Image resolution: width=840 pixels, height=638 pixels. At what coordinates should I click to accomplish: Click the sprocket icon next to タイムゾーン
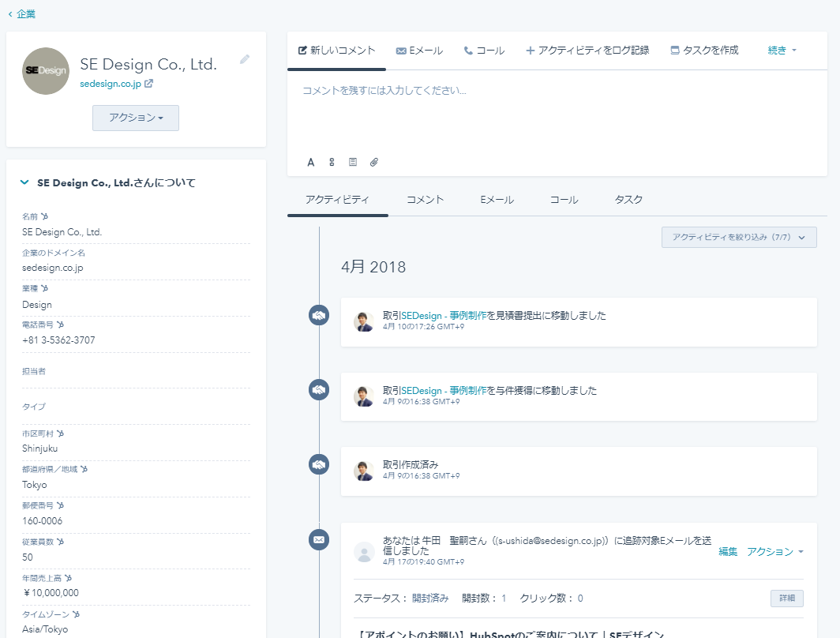(x=76, y=614)
